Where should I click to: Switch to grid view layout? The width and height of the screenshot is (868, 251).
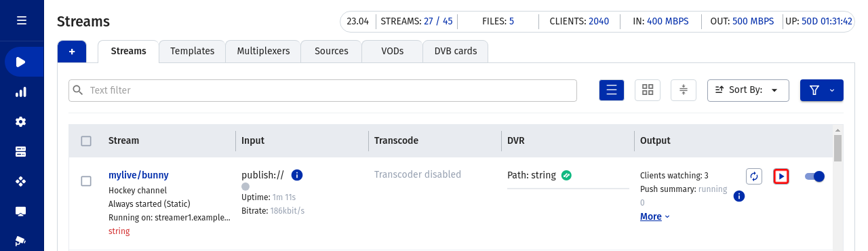648,90
